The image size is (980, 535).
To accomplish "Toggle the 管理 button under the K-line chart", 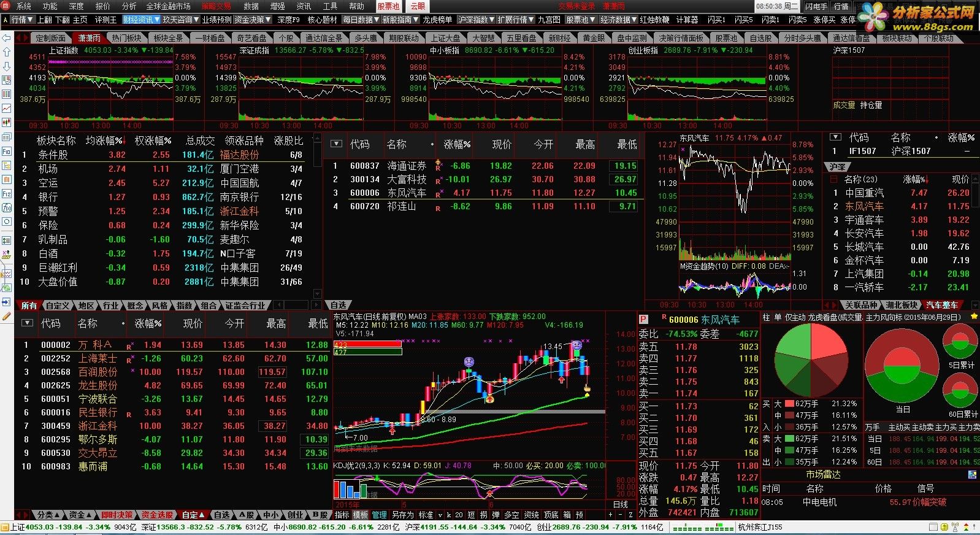I will (x=380, y=515).
